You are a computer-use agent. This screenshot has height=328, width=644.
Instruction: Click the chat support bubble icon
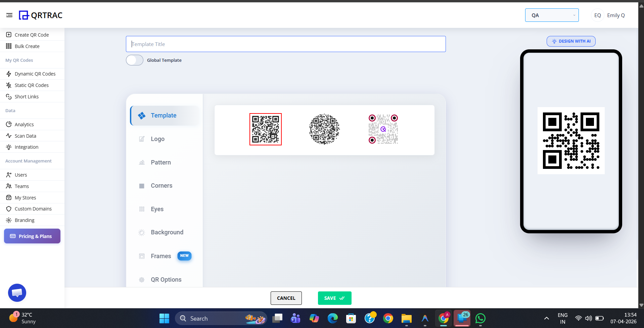tap(17, 292)
